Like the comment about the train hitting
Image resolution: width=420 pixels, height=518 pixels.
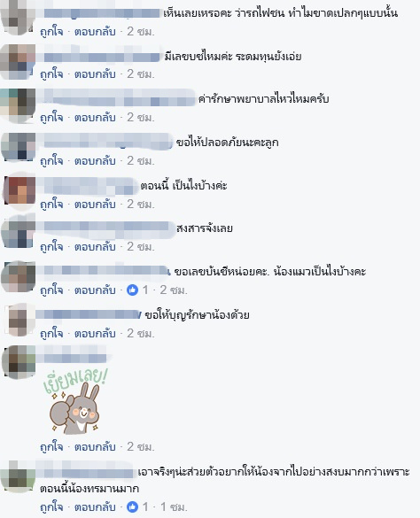[x=51, y=31]
